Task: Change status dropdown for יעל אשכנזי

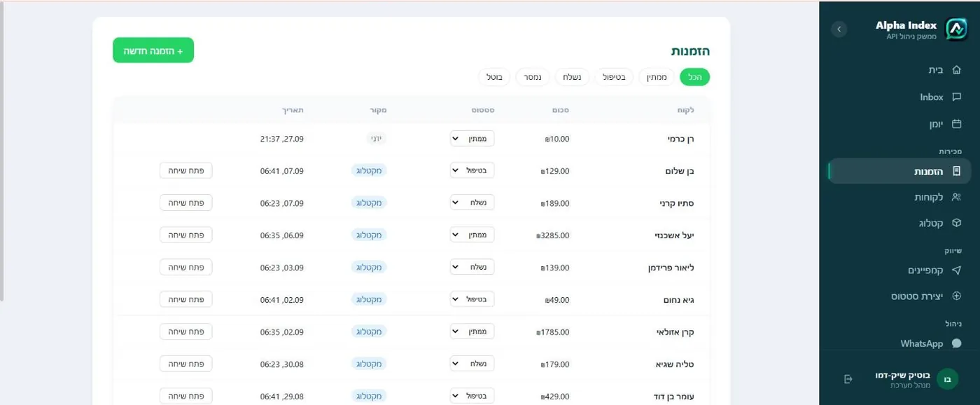Action: (x=472, y=235)
